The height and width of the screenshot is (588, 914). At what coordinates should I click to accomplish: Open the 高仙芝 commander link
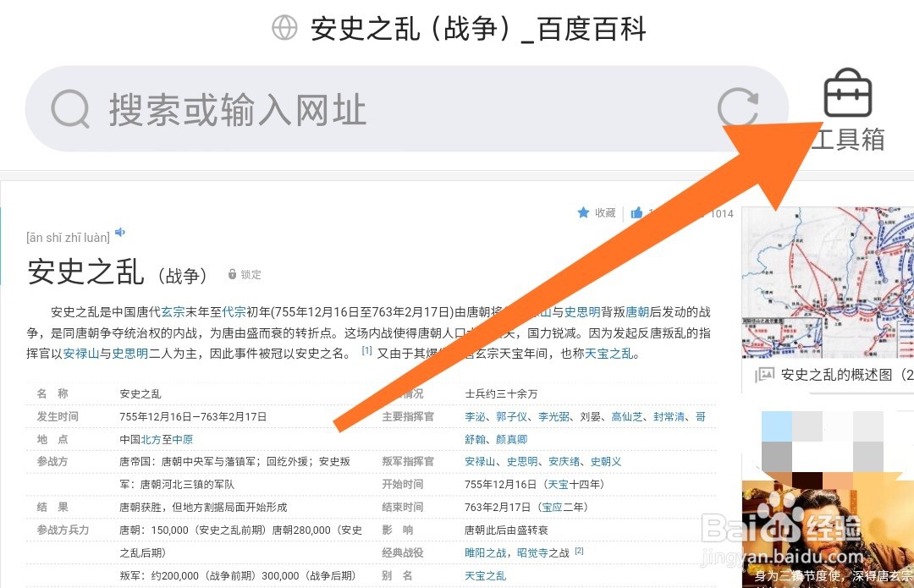pos(627,416)
